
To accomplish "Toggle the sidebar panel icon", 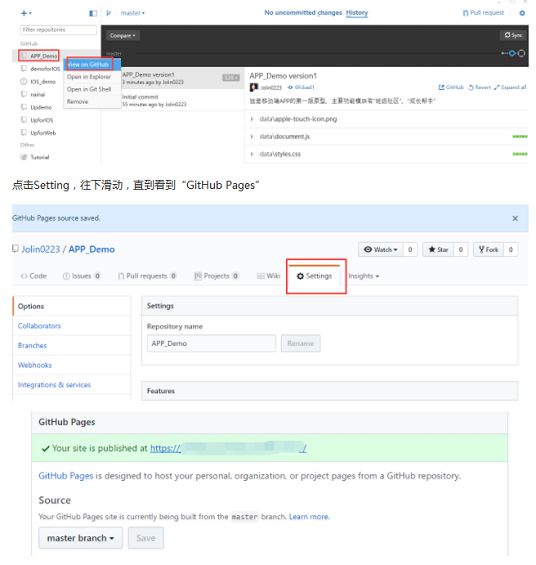I will pos(93,13).
